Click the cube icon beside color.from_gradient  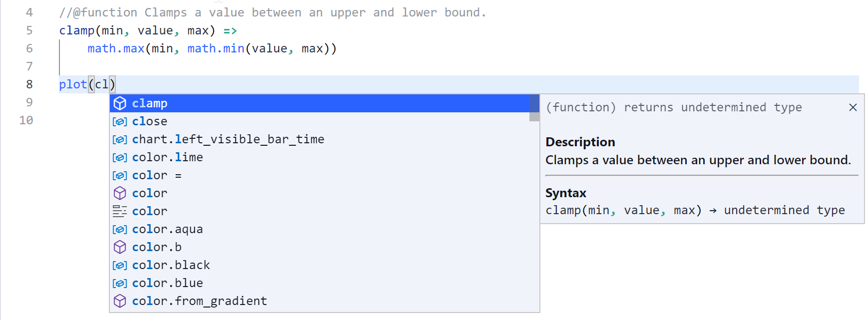click(120, 301)
